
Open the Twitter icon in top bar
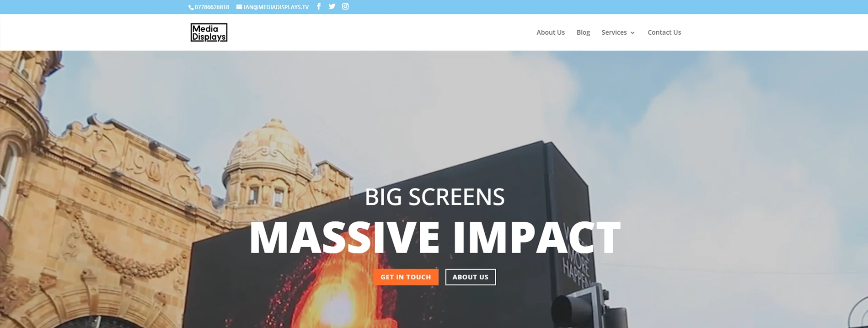332,6
